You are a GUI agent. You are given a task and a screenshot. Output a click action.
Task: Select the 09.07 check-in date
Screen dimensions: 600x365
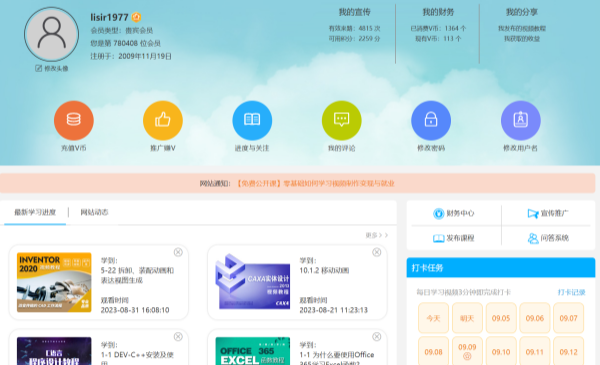pyautogui.click(x=568, y=318)
